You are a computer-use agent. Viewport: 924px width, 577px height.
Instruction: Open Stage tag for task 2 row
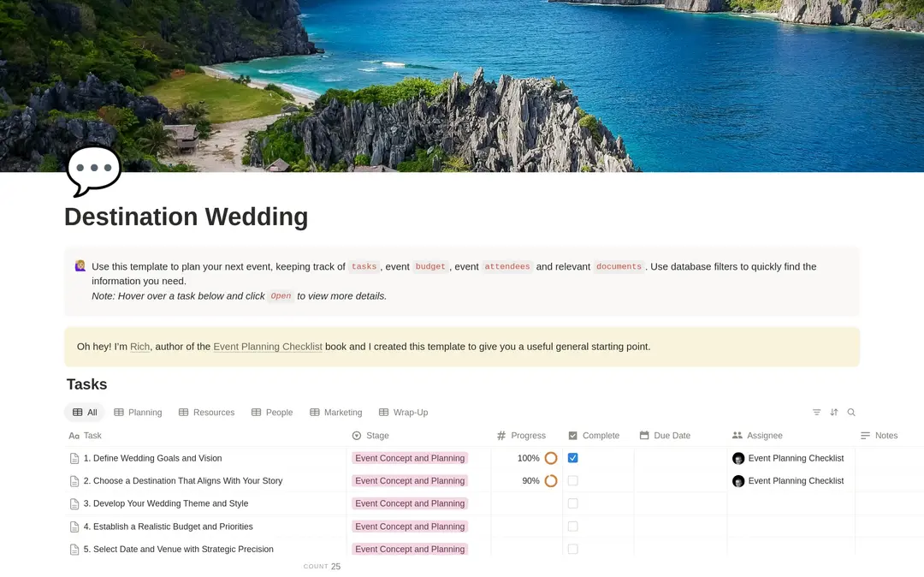[410, 481]
